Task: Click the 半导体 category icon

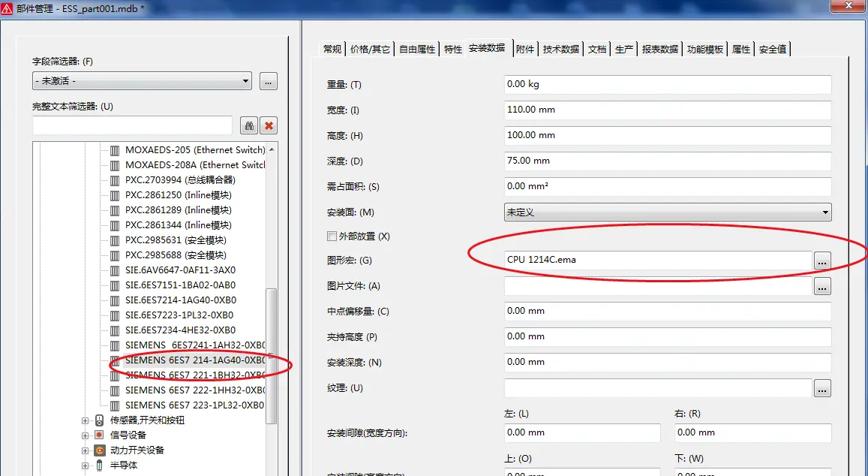Action: click(99, 465)
